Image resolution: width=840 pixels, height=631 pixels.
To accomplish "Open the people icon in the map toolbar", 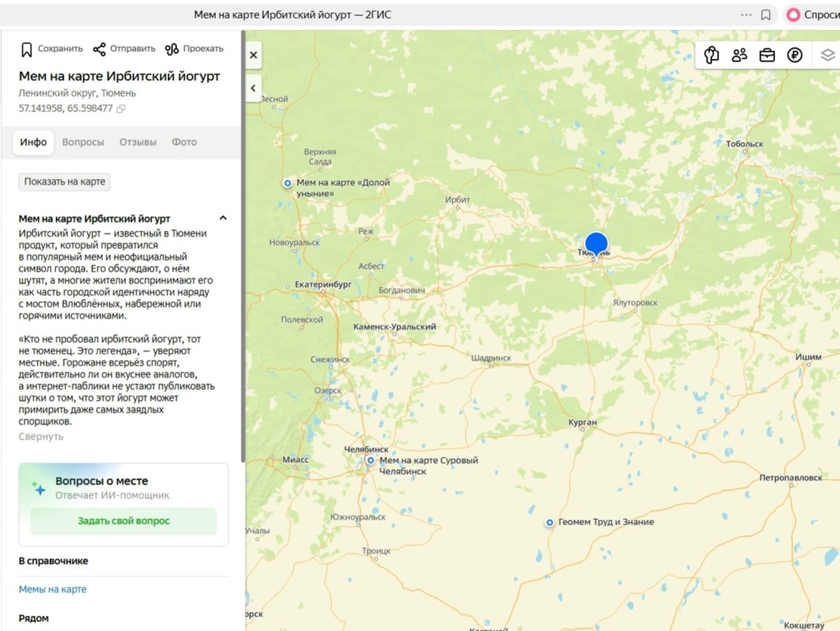I will click(739, 55).
